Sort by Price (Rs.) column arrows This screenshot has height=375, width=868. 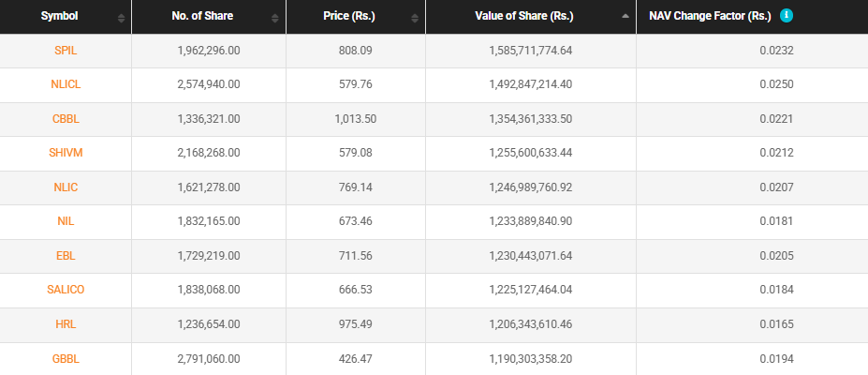pyautogui.click(x=414, y=18)
